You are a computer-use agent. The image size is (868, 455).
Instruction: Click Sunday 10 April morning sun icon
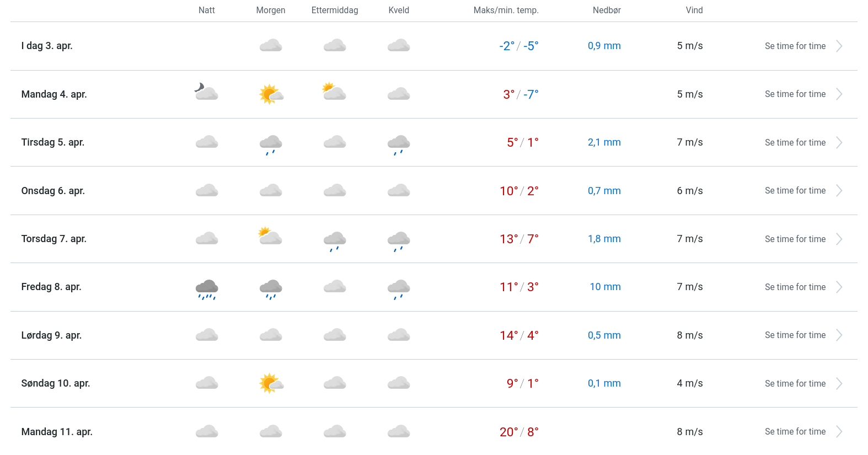[x=271, y=383]
